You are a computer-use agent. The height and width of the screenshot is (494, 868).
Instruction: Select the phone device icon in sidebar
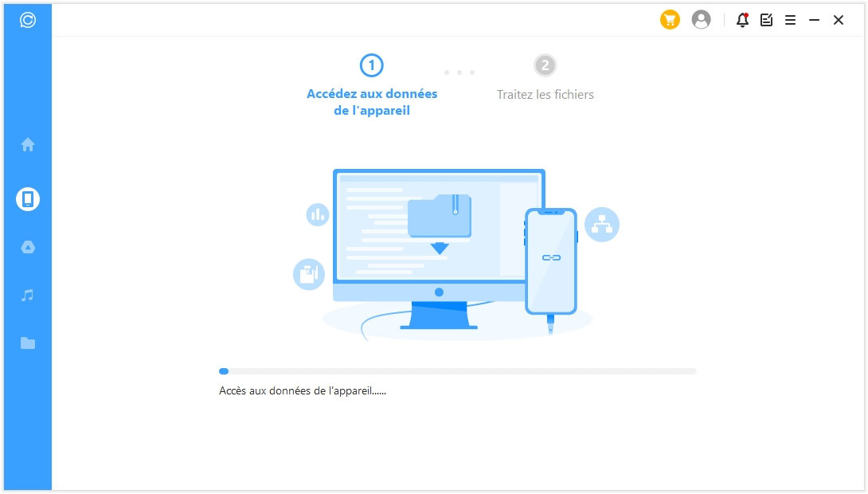click(28, 198)
